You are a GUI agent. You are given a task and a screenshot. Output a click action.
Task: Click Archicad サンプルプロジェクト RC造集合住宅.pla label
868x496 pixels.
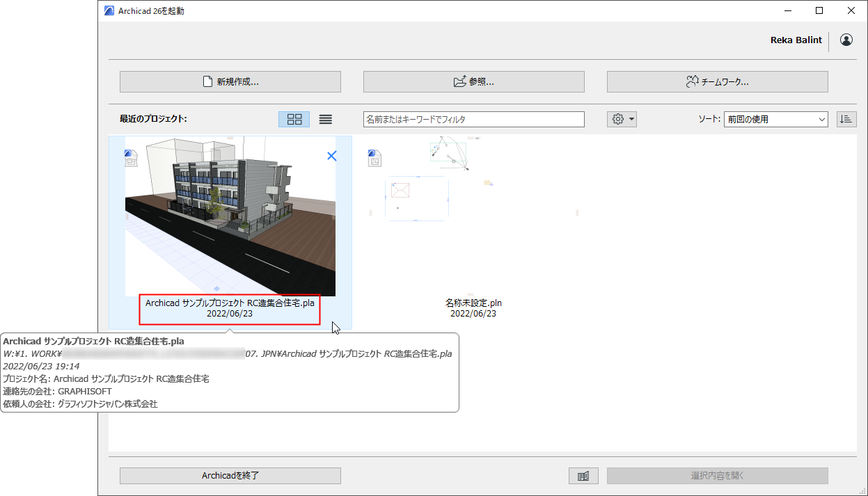pyautogui.click(x=229, y=303)
